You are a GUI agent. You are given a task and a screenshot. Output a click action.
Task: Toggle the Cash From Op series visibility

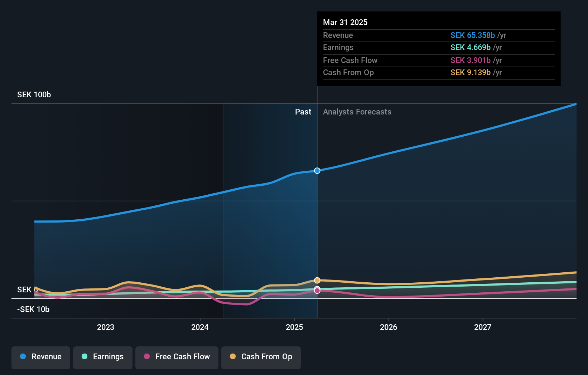tap(261, 357)
